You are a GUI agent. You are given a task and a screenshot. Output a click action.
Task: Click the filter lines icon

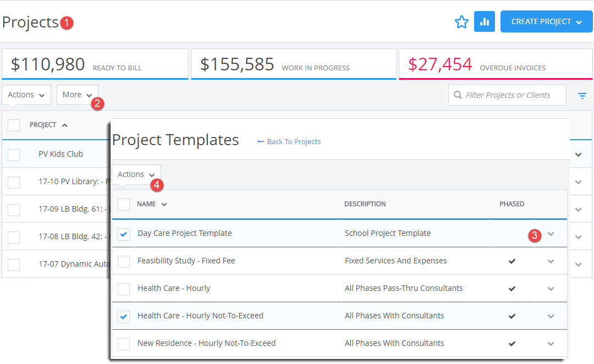582,96
